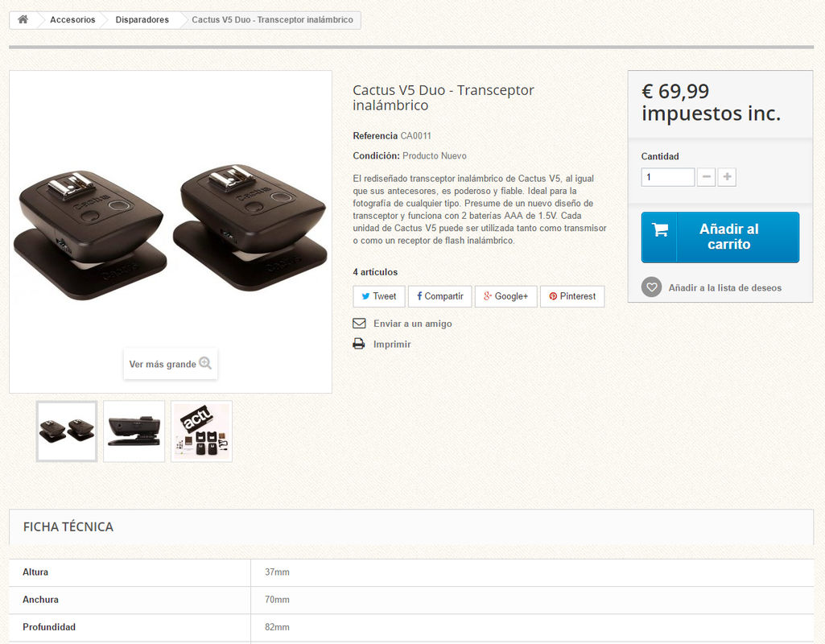Click the printer icon next to Imprimir
Screen dimensions: 825x644
(359, 344)
